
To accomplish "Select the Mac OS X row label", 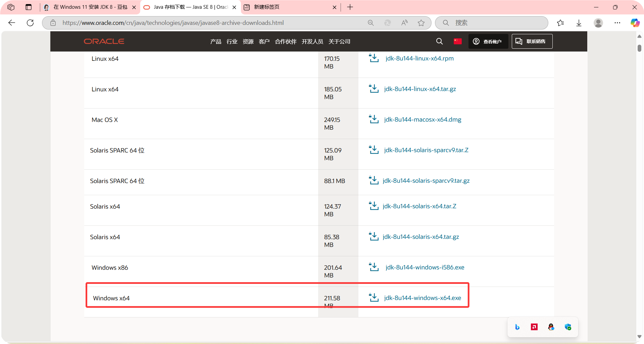I will tap(105, 120).
